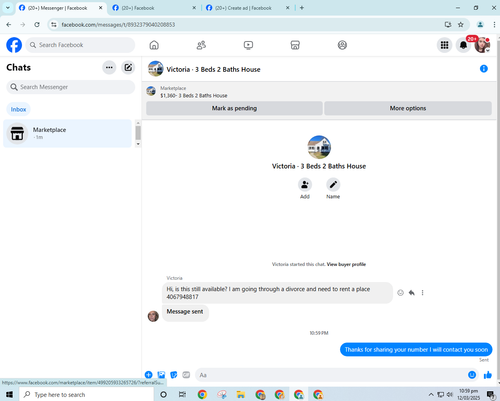Open the Friends icon in top navigation
The width and height of the screenshot is (500, 401).
tap(201, 45)
